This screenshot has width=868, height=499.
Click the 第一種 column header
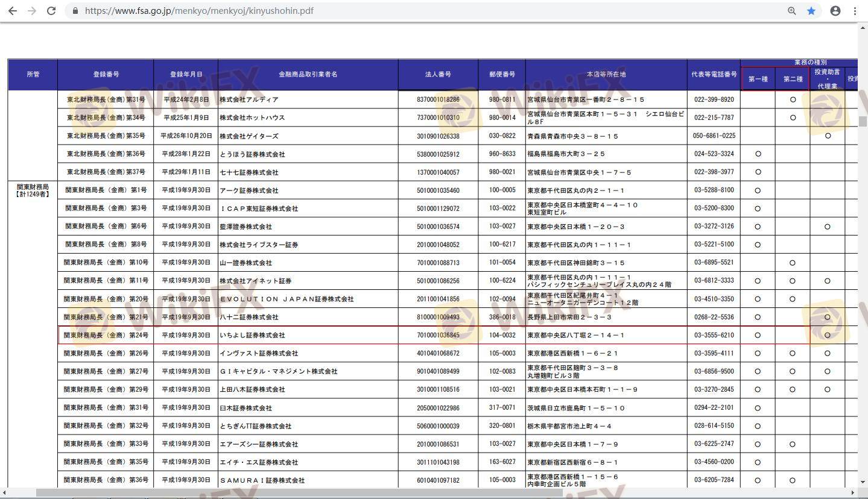[x=758, y=79]
